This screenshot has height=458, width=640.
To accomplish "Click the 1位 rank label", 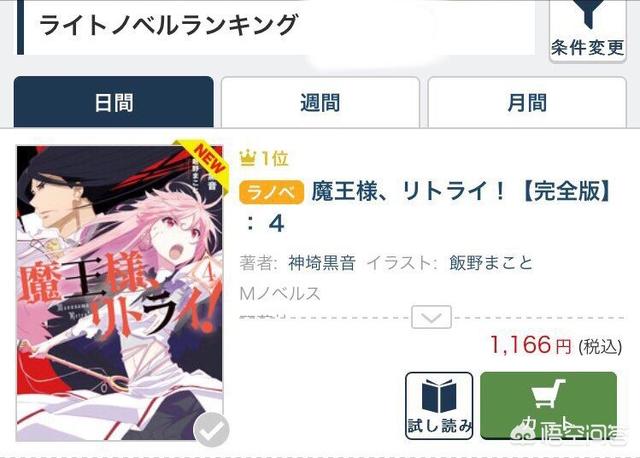I will click(275, 158).
